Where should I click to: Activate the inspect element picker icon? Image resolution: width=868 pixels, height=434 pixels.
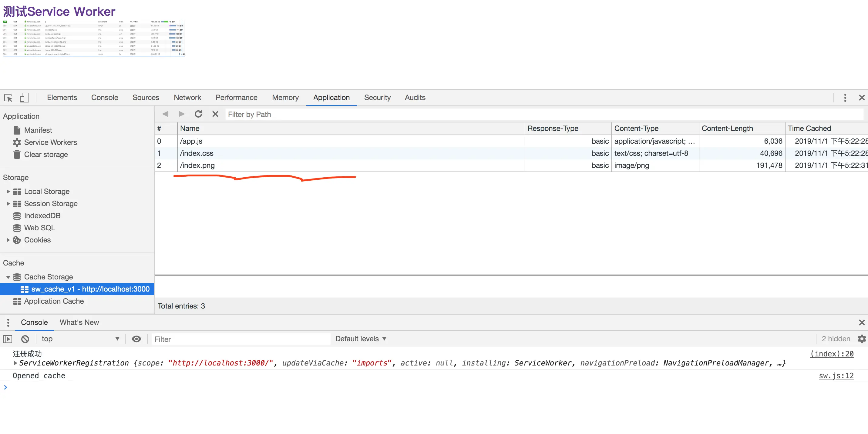coord(8,98)
